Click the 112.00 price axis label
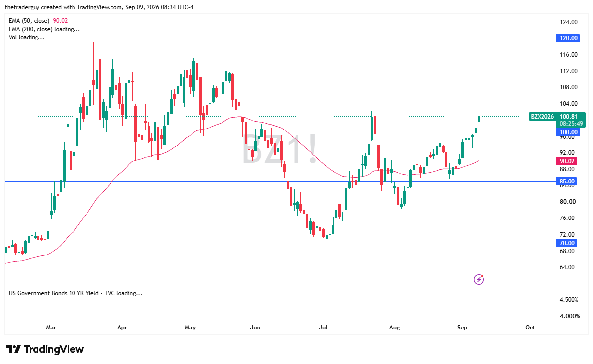This screenshot has height=364, width=593. [569, 71]
